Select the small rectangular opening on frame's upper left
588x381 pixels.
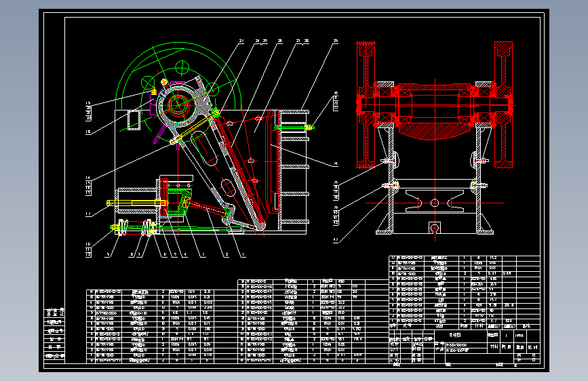pos(134,119)
